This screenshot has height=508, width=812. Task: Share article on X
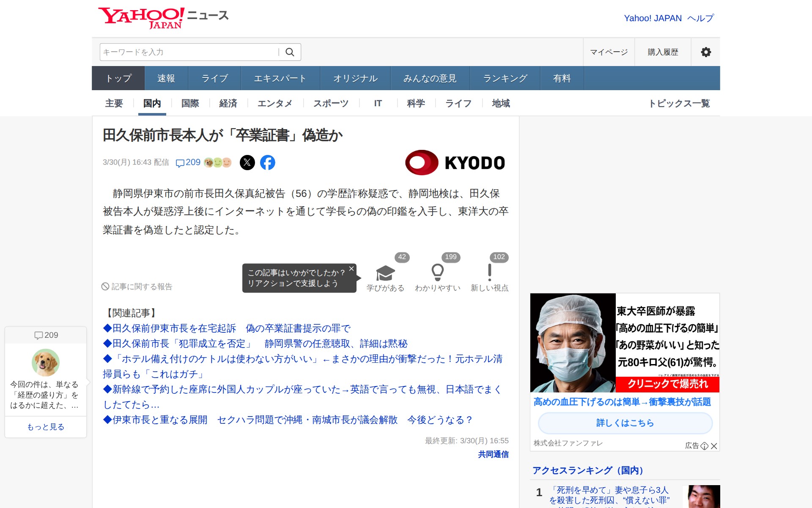pyautogui.click(x=247, y=163)
